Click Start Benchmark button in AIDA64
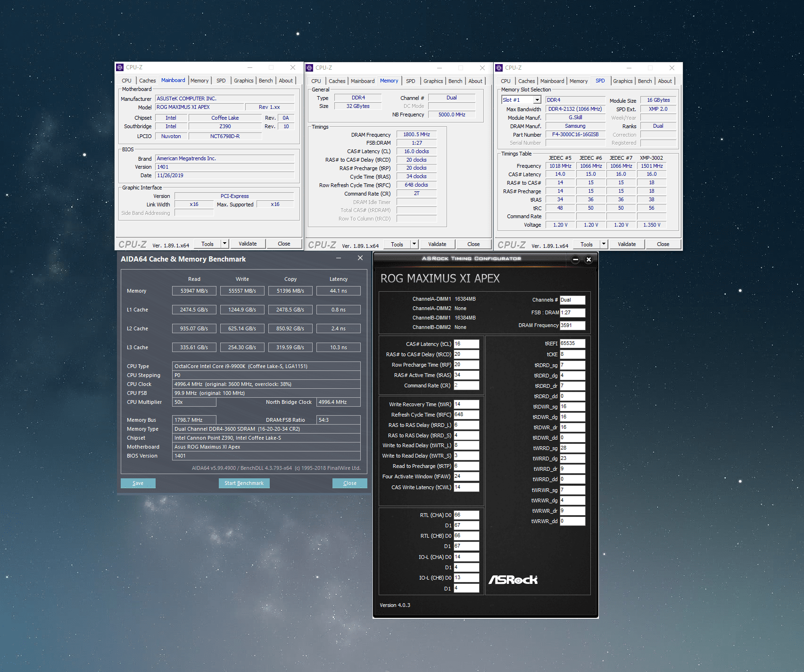This screenshot has width=804, height=672. 244,483
